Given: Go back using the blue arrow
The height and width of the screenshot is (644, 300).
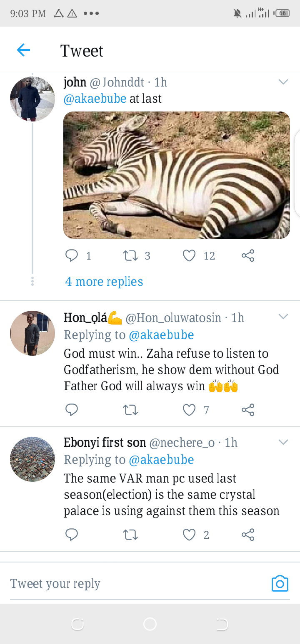Looking at the screenshot, I should pos(23,50).
